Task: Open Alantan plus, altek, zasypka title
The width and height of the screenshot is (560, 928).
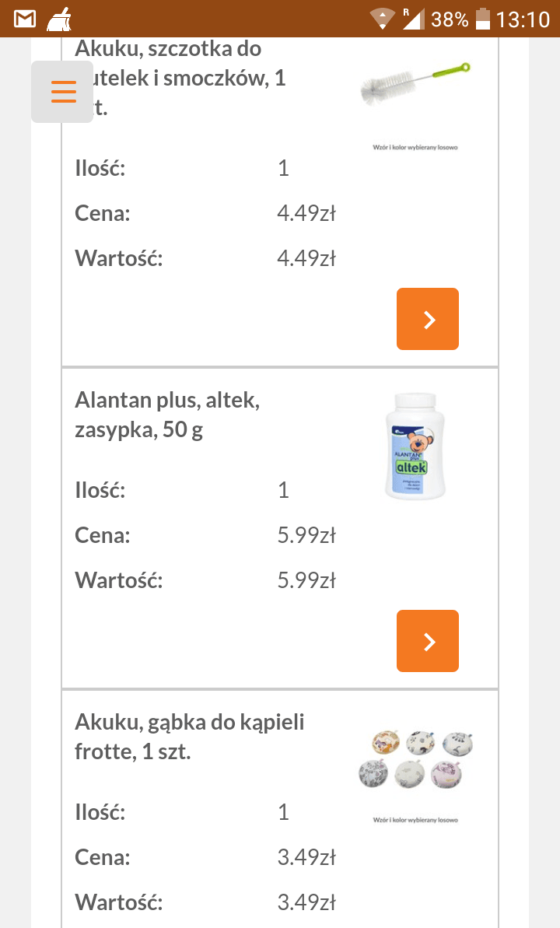Action: pos(167,415)
